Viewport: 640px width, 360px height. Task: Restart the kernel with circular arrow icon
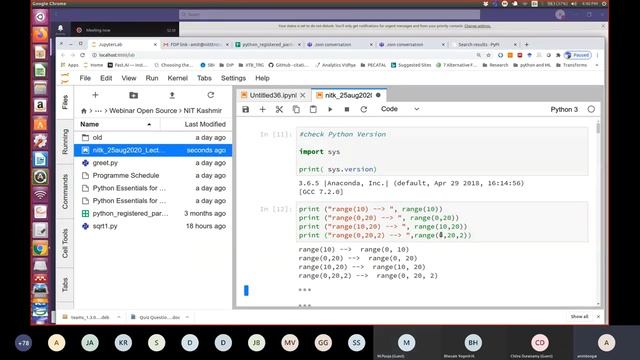click(364, 109)
